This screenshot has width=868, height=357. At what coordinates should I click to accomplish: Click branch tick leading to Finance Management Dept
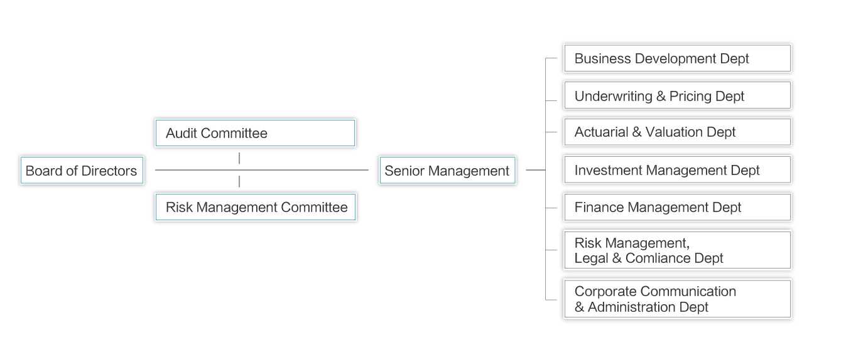click(551, 208)
